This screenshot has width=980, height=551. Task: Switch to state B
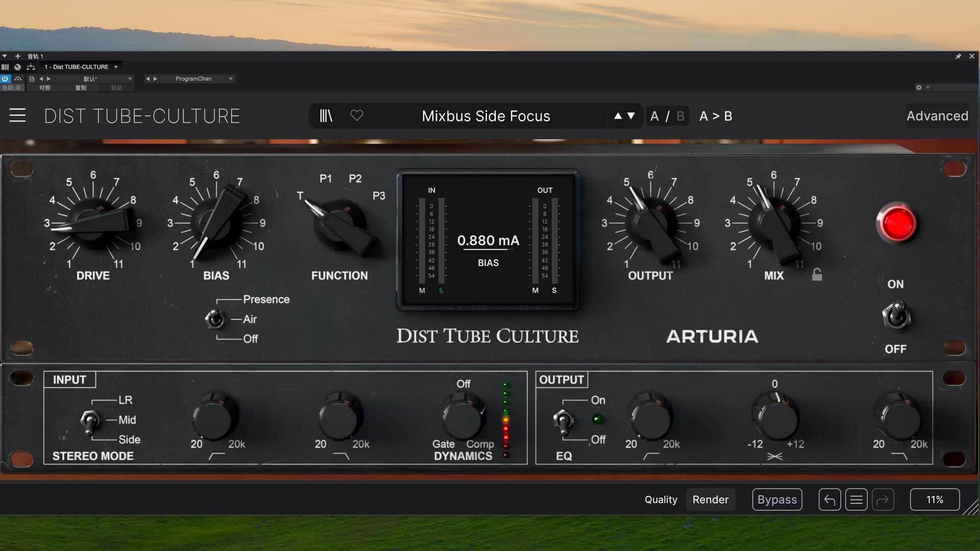(x=680, y=116)
